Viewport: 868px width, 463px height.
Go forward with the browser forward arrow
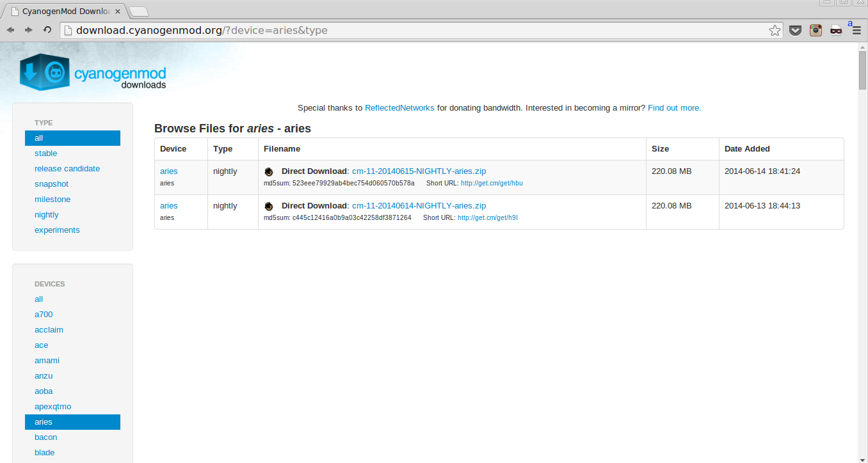pyautogui.click(x=29, y=30)
